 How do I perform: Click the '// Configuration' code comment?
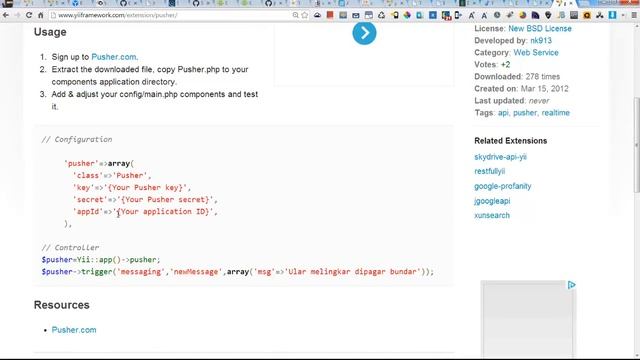tap(77, 140)
